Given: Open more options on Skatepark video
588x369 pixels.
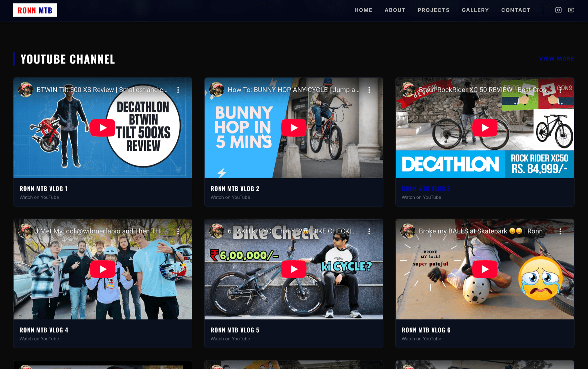Looking at the screenshot, I should 560,231.
